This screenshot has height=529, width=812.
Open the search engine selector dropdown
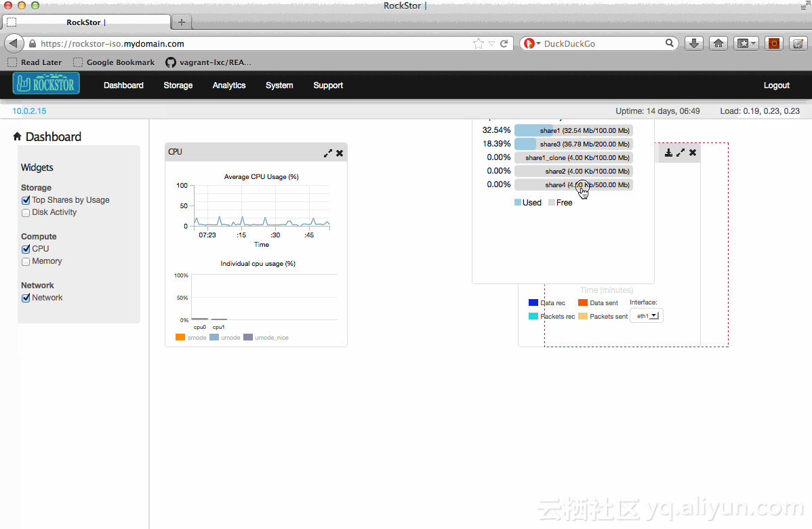(x=532, y=43)
